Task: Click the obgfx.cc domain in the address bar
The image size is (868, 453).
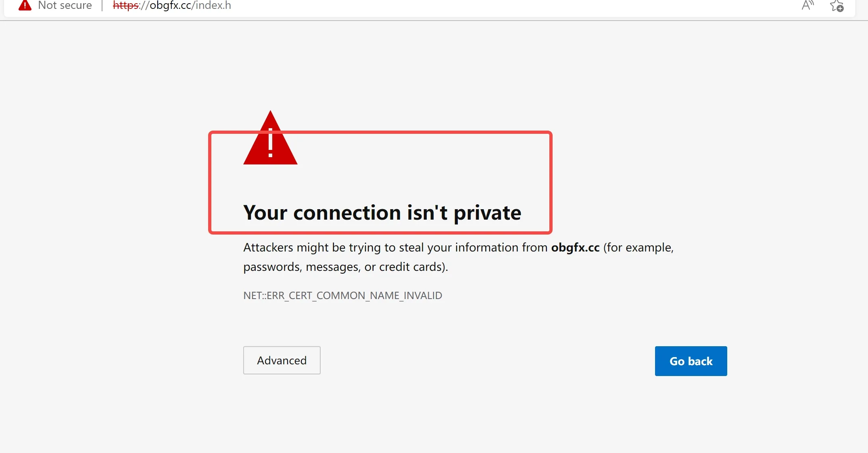Action: [170, 5]
